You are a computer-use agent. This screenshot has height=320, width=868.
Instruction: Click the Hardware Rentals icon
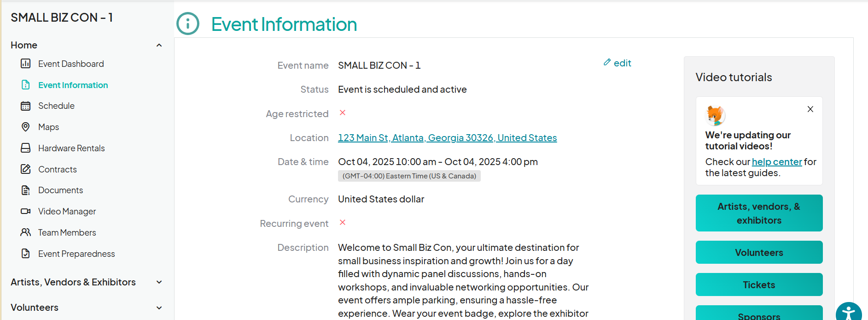(x=26, y=148)
